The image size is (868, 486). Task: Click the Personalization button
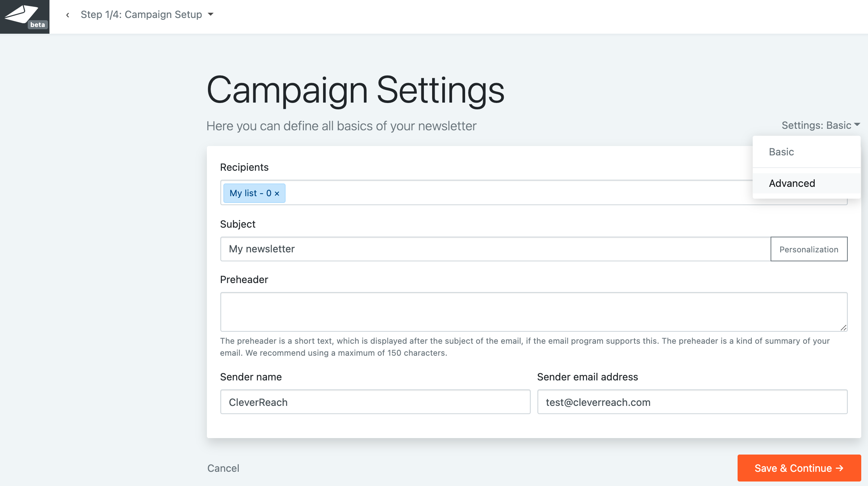[809, 249]
